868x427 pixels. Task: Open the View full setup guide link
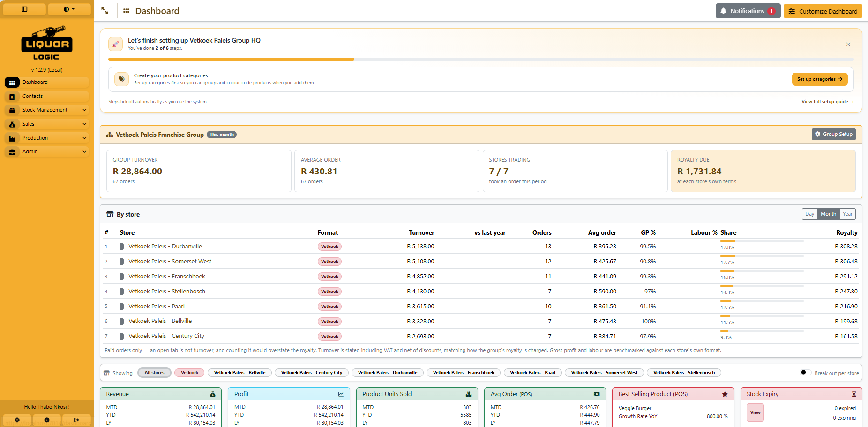[x=827, y=102]
